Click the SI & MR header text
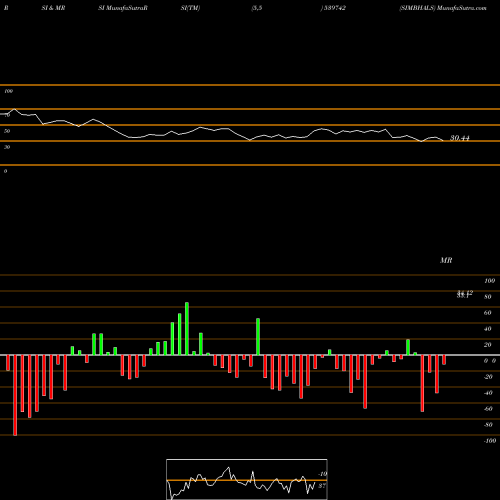The image size is (500, 500). tap(53, 8)
